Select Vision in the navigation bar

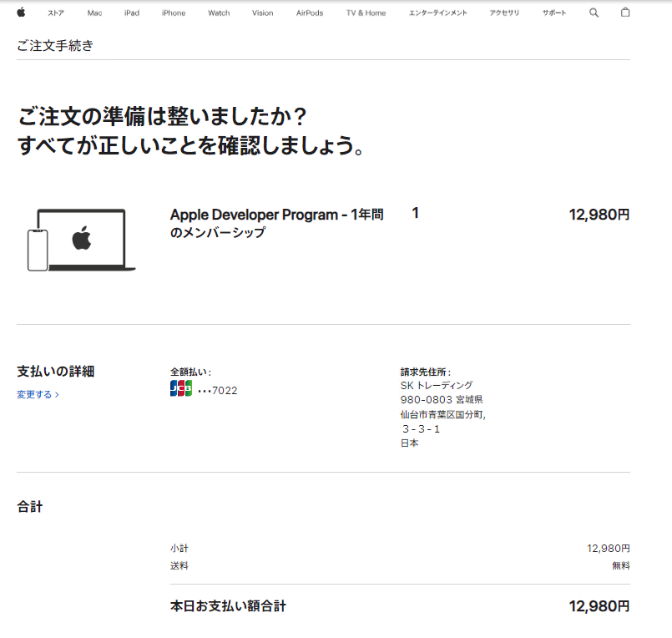[x=262, y=13]
